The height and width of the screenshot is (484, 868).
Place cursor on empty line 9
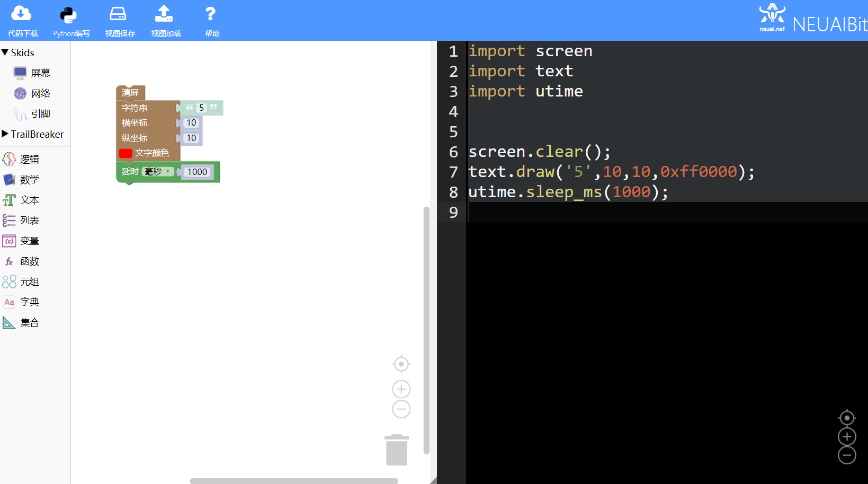667,212
